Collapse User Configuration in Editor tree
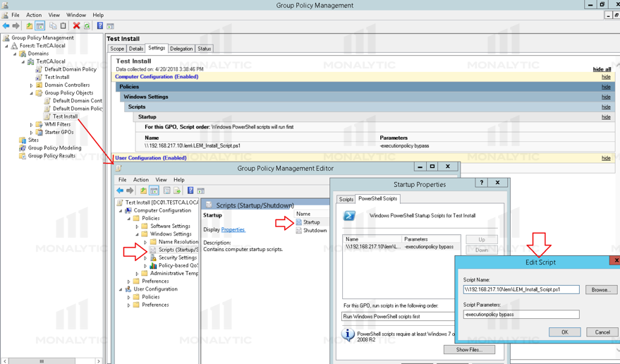 [x=121, y=289]
